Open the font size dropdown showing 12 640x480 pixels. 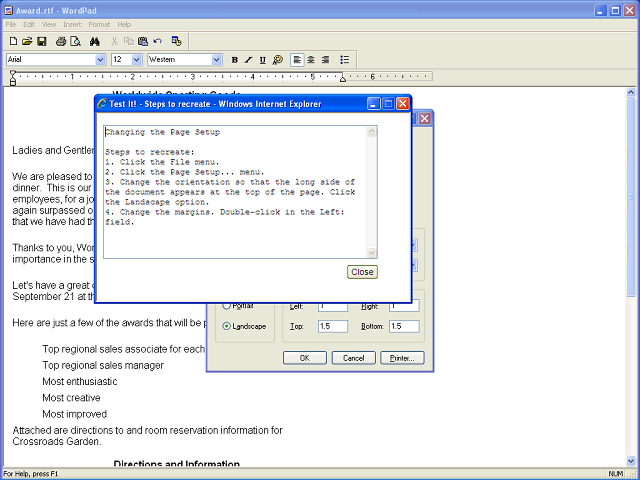coord(137,60)
